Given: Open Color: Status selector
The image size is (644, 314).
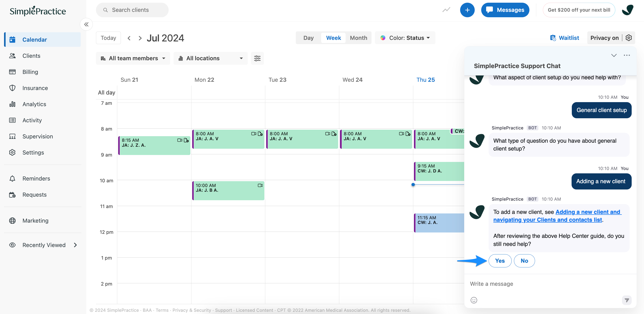Looking at the screenshot, I should [x=405, y=38].
